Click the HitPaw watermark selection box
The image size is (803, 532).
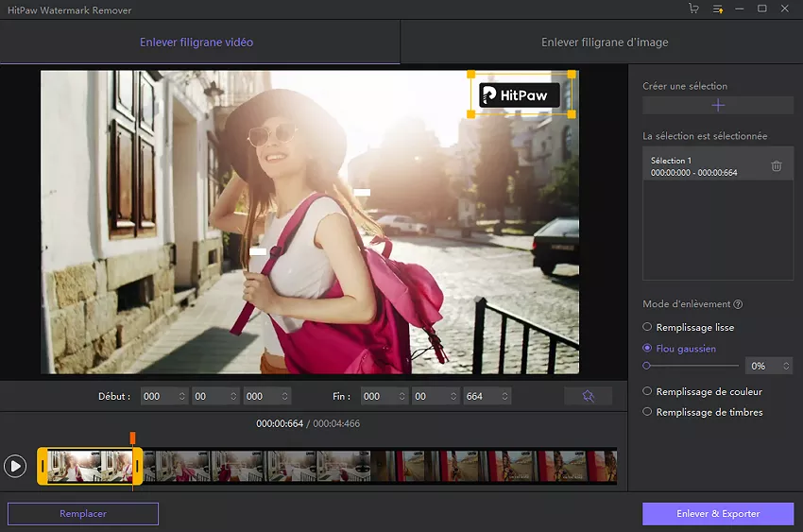click(x=521, y=94)
